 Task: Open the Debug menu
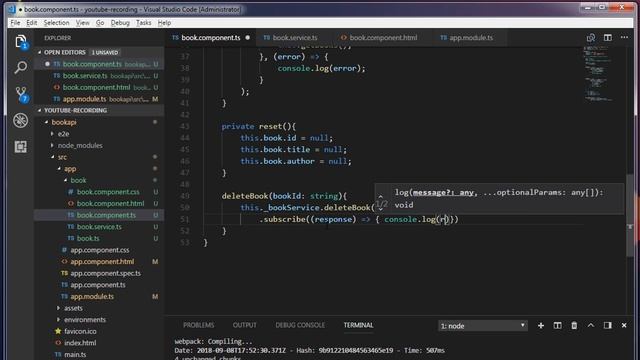pyautogui.click(x=120, y=23)
